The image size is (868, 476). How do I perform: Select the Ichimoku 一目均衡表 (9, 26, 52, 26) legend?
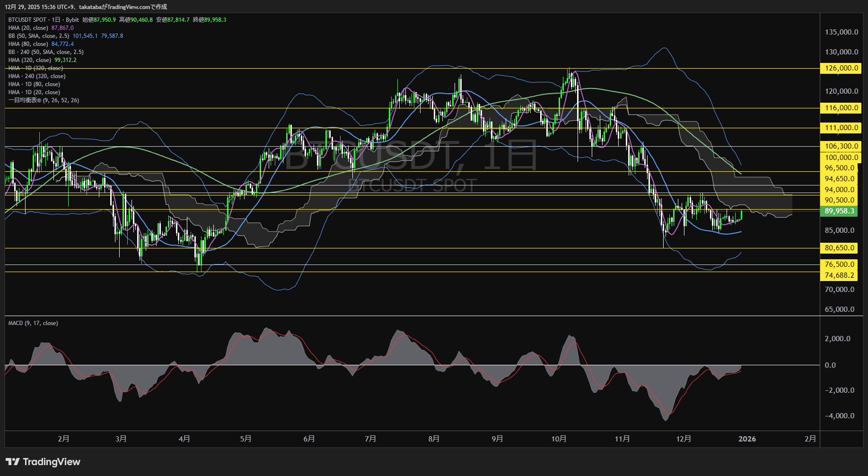coord(44,100)
